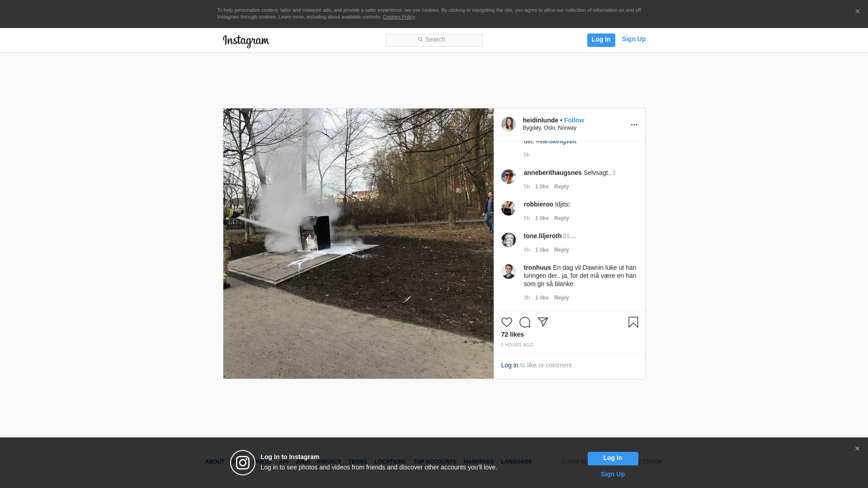The image size is (868, 488).
Task: Click the Instagram camera icon in login banner
Action: 243,463
